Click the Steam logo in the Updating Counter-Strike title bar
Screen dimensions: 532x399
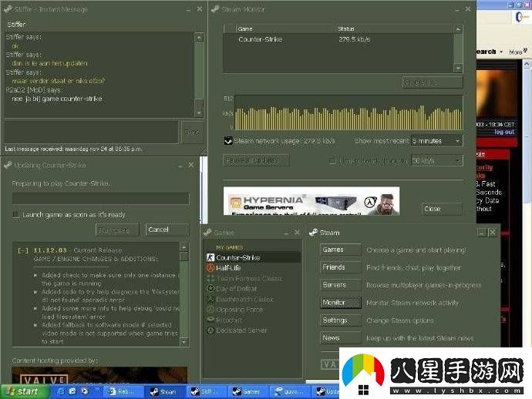click(8, 166)
